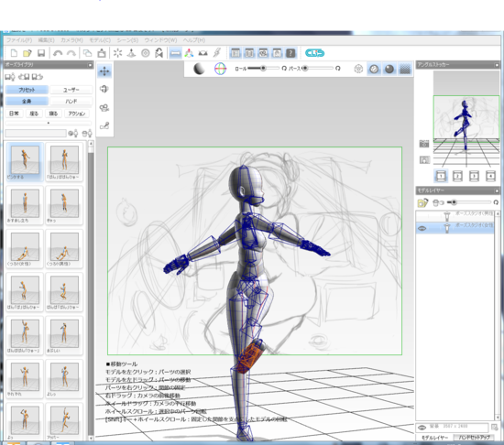Select the joint lock tool in toolbox
The width and height of the screenshot is (504, 445).
pyautogui.click(x=104, y=125)
